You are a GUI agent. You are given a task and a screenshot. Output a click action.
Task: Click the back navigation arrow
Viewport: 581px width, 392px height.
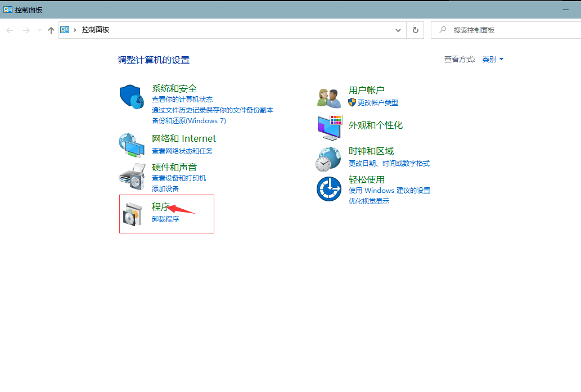tap(10, 30)
